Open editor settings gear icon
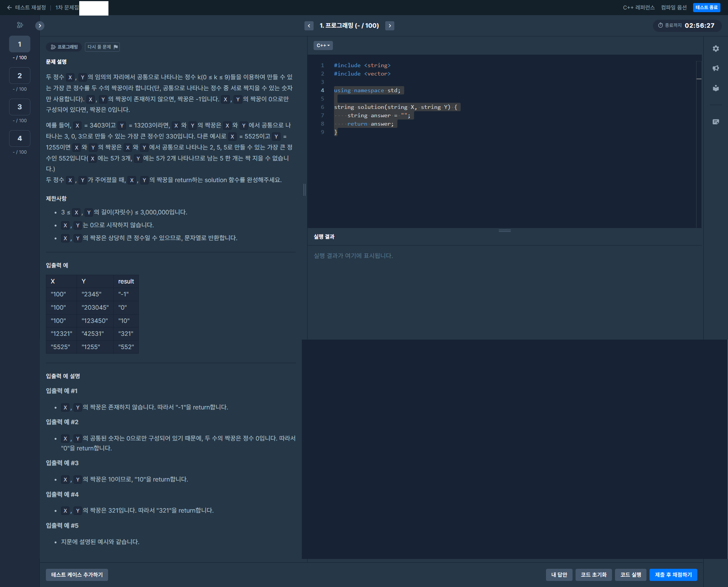Image resolution: width=728 pixels, height=587 pixels. [715, 49]
